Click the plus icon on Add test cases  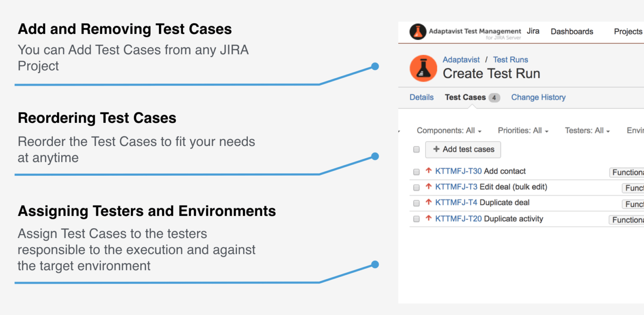[x=435, y=149]
